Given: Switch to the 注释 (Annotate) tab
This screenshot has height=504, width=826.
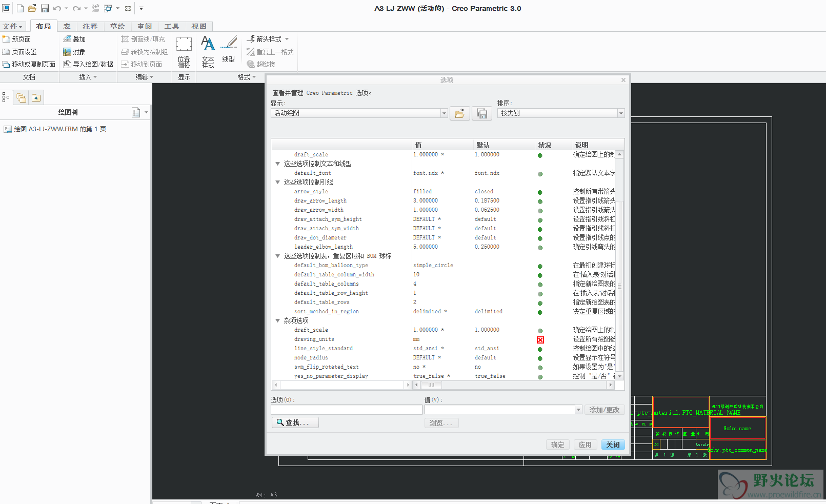Looking at the screenshot, I should pyautogui.click(x=90, y=26).
